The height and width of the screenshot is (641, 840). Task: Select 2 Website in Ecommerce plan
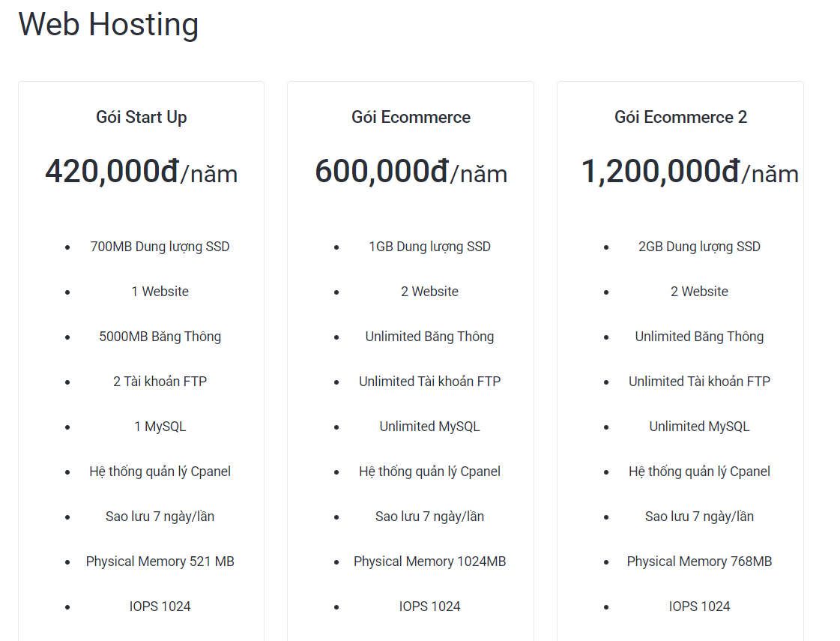(429, 291)
